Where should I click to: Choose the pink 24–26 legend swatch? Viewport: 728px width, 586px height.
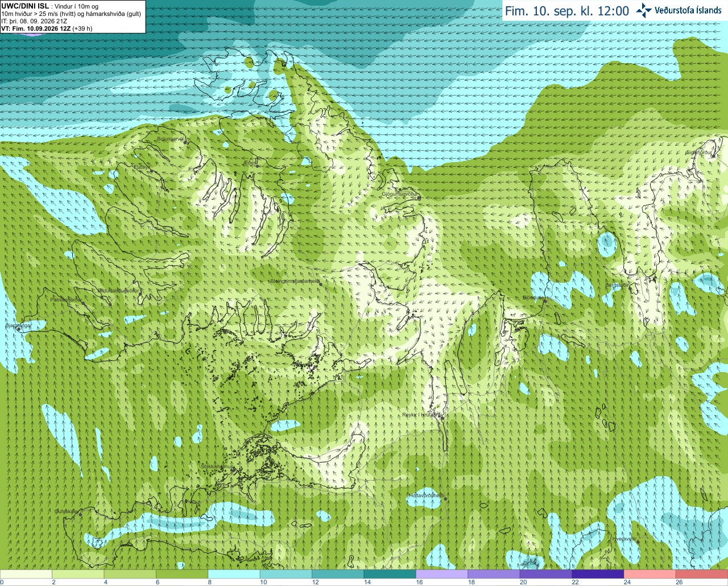click(x=650, y=574)
